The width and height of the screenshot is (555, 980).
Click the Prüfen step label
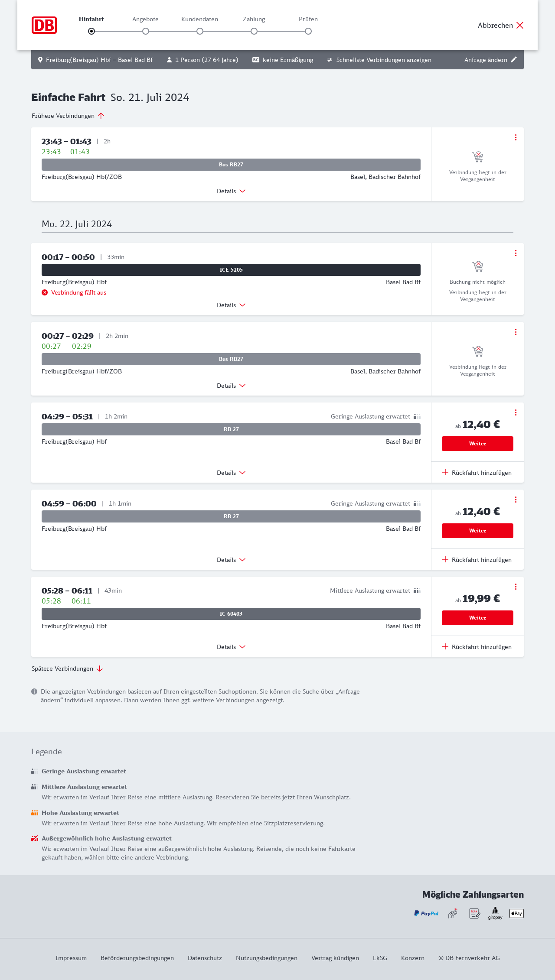pyautogui.click(x=308, y=19)
